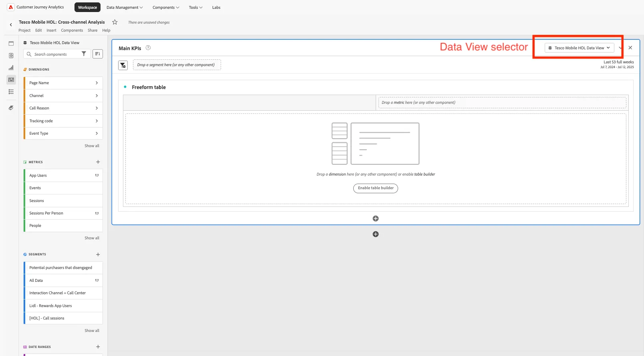644x356 pixels.
Task: Select the Components rail icon
Action: tap(11, 80)
